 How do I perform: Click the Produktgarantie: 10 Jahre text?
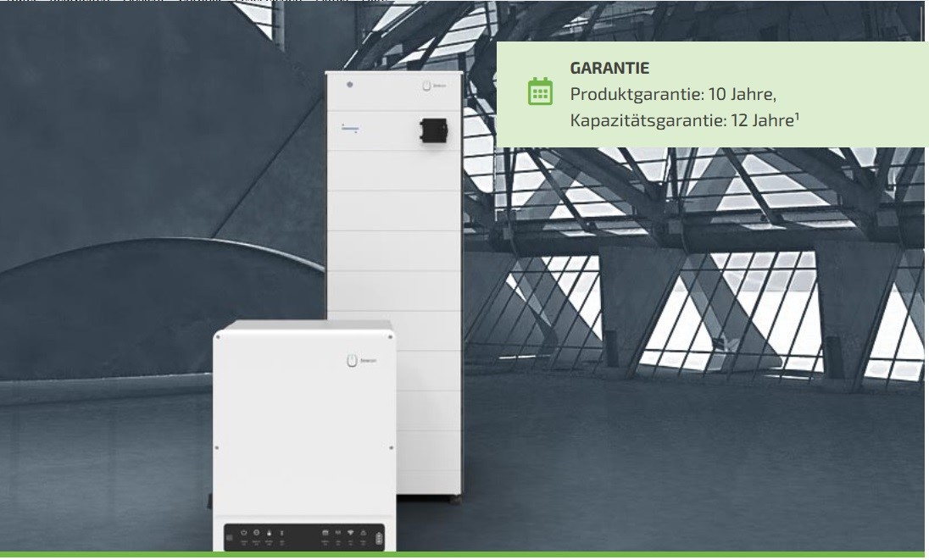(673, 93)
